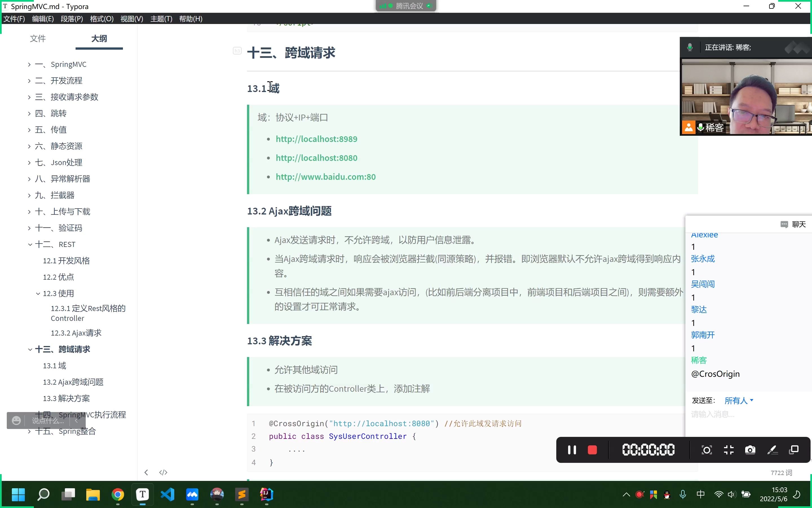Open link http://localhost:8989

(316, 139)
